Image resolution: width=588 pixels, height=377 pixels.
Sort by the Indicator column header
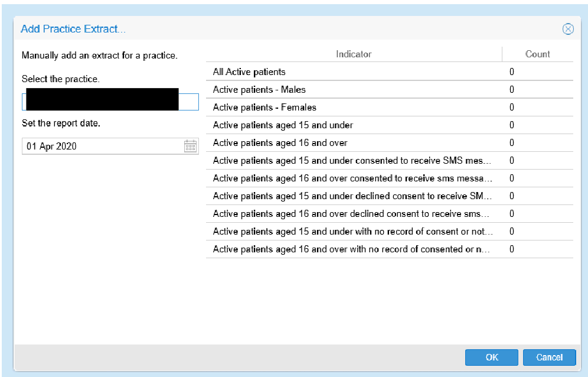354,54
